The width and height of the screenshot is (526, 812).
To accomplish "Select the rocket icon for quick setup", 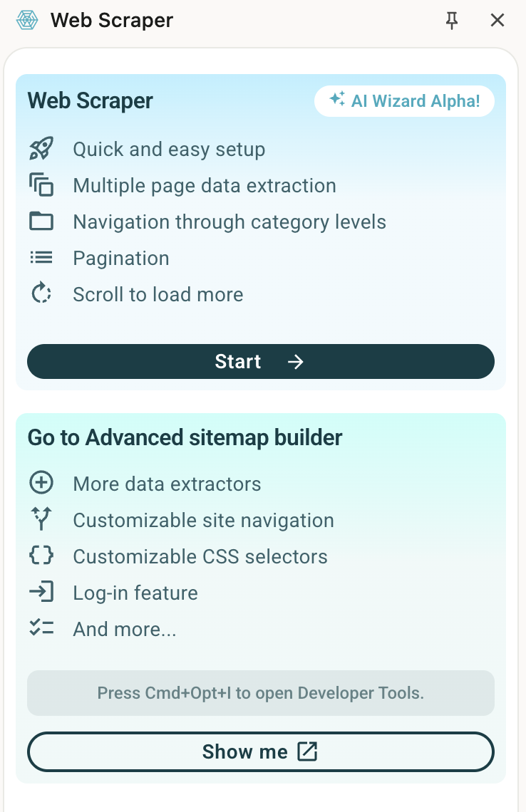I will click(x=42, y=149).
